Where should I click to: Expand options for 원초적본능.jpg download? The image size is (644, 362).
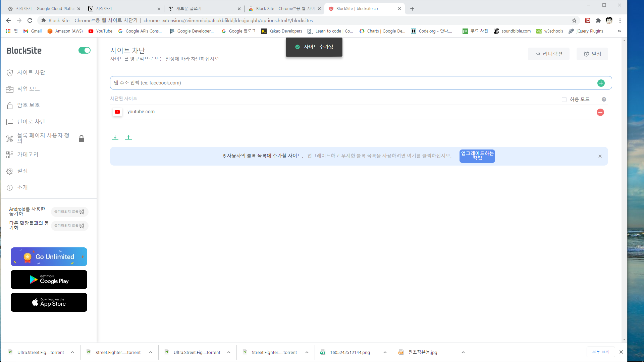tap(463, 352)
